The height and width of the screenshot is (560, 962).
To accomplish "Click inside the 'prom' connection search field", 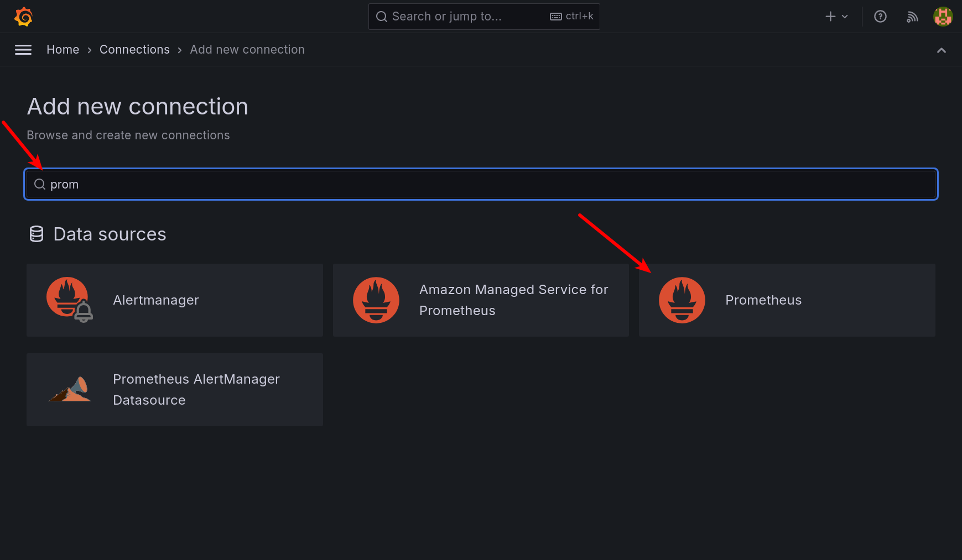I will [481, 184].
